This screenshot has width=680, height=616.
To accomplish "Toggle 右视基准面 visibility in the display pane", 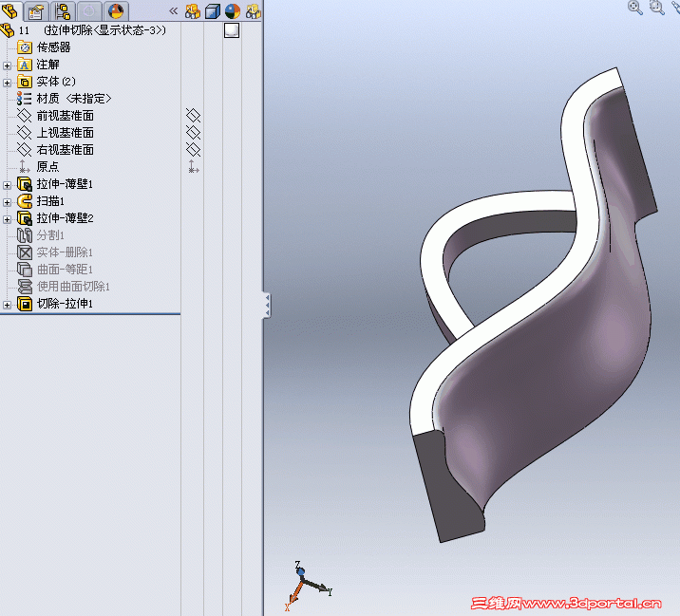I will coord(193,150).
